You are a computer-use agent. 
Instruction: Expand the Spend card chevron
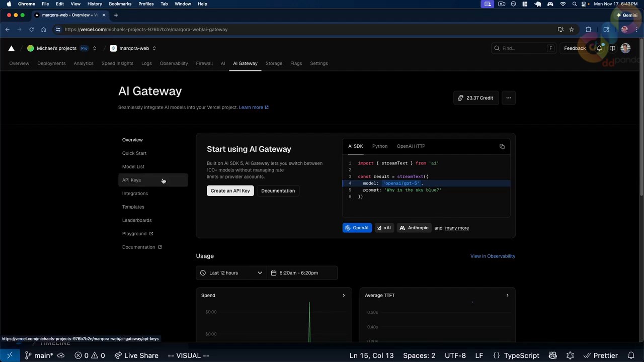point(344,296)
